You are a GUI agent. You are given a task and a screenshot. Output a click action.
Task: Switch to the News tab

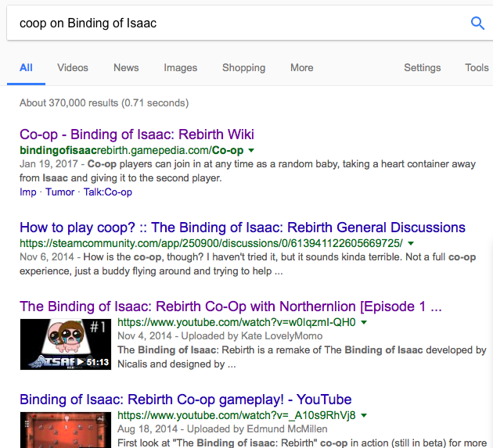click(126, 67)
